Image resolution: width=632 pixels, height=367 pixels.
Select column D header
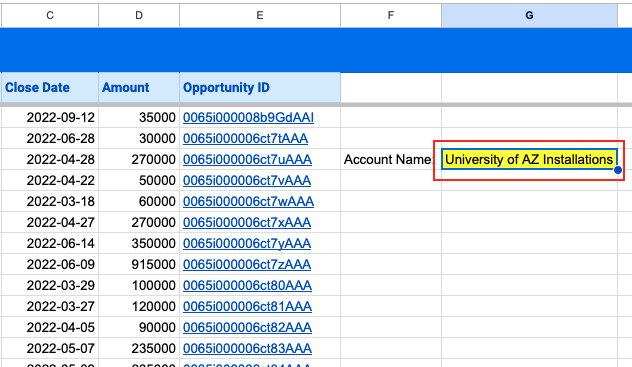[x=139, y=16]
